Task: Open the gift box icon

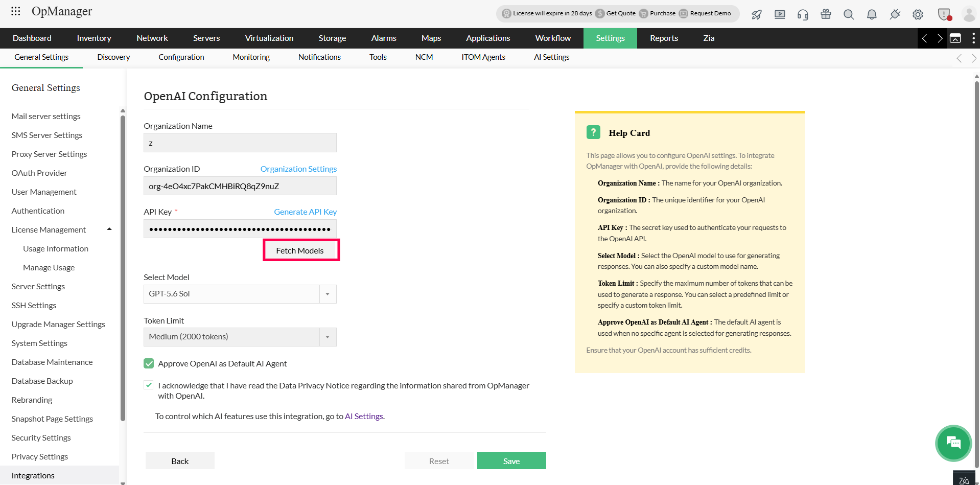Action: (826, 14)
